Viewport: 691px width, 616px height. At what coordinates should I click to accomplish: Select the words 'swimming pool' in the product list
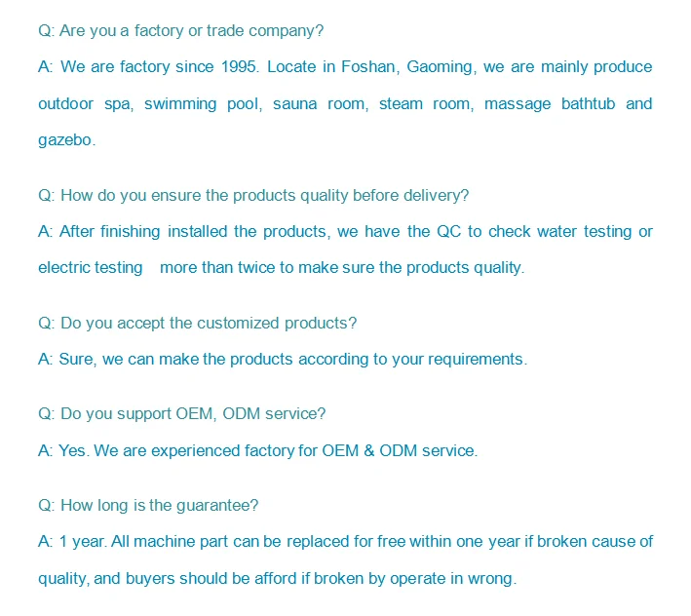(x=203, y=104)
